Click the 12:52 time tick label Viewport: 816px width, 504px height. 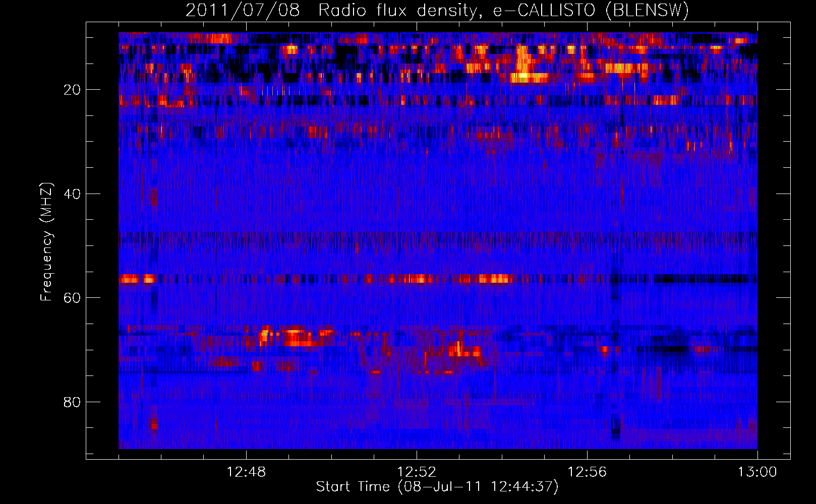417,472
